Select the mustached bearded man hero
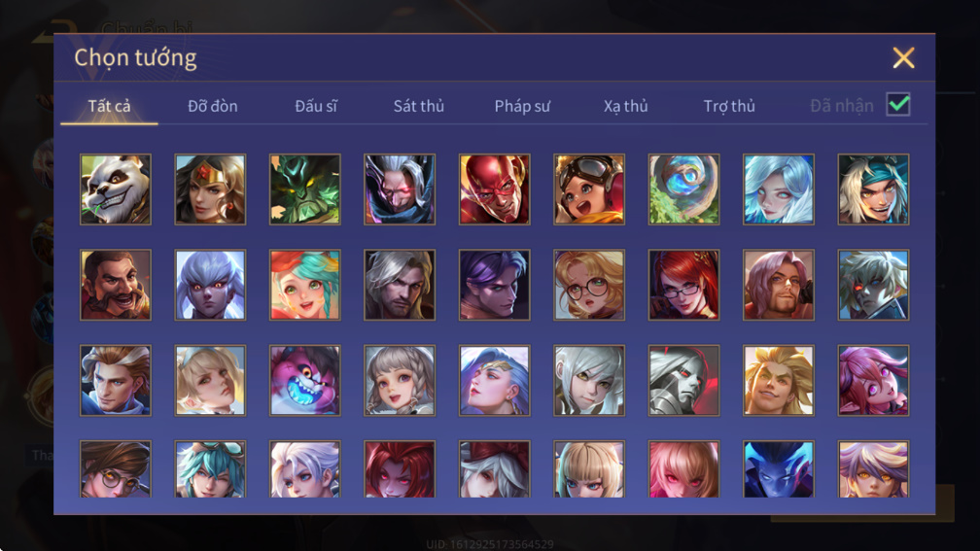Image resolution: width=980 pixels, height=551 pixels. [x=116, y=285]
